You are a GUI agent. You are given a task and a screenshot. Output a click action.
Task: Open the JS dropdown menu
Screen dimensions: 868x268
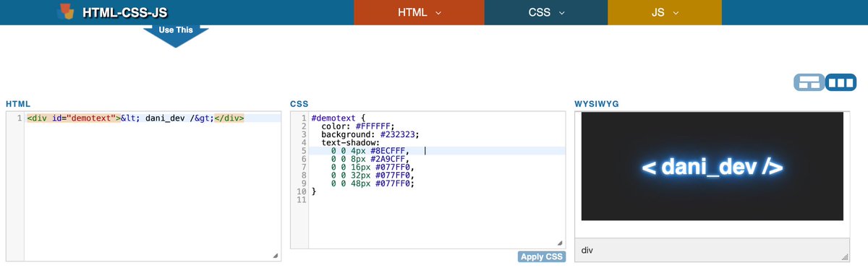coord(665,12)
